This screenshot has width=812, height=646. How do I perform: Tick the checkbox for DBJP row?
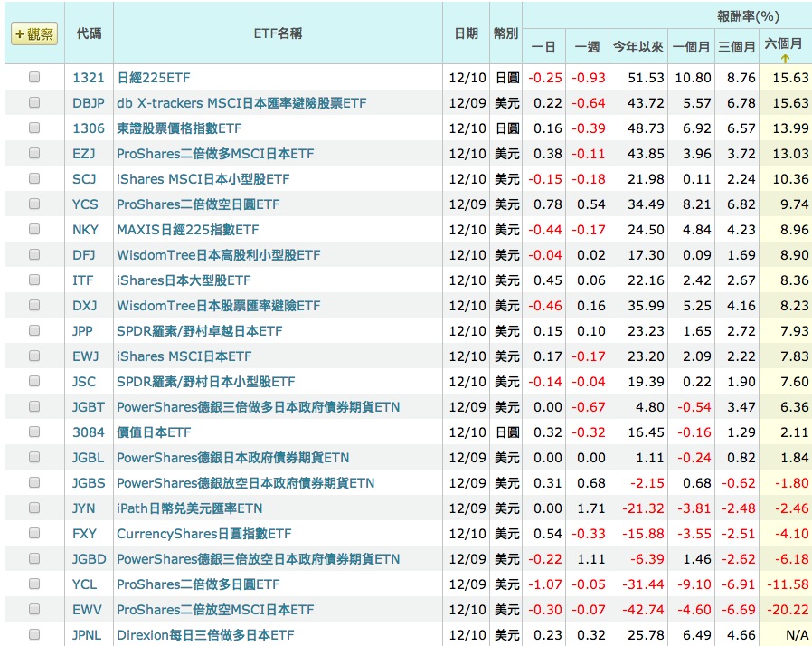(x=34, y=102)
